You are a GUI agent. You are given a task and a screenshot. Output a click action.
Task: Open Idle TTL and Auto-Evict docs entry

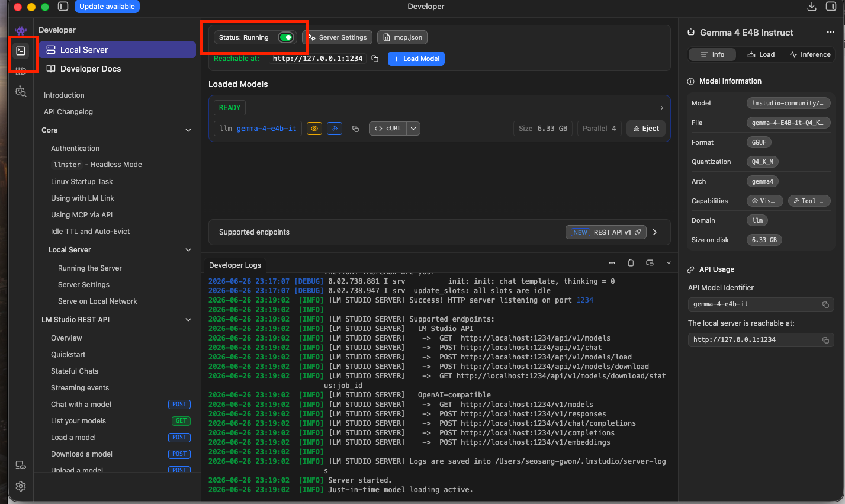click(x=90, y=232)
